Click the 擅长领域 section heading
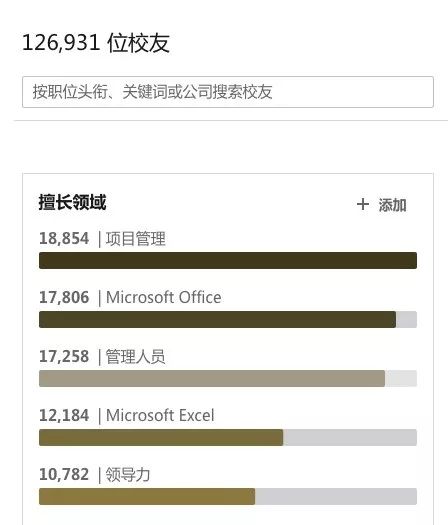Screen dimensions: 448x525 pyautogui.click(x=72, y=202)
